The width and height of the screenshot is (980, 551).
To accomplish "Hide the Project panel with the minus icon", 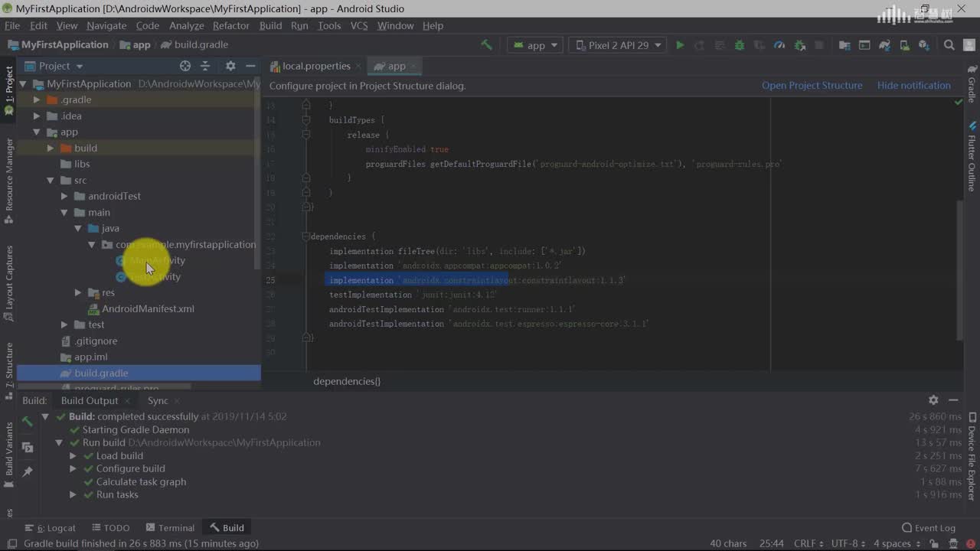I will coord(250,66).
